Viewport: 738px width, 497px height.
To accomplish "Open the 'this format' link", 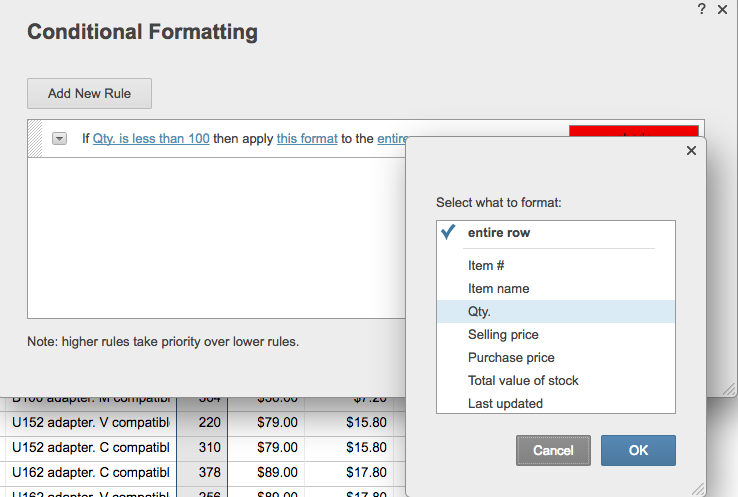I will [x=307, y=139].
